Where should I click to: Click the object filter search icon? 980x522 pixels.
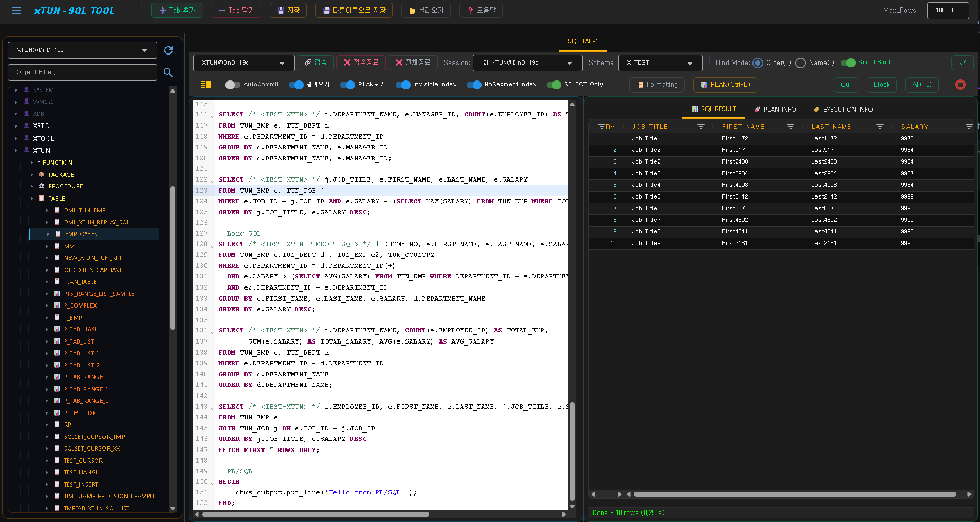pyautogui.click(x=168, y=73)
